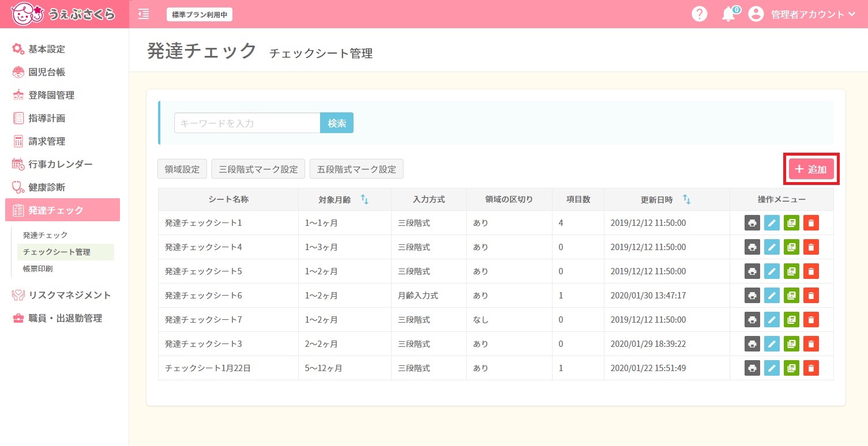Viewport: 868px width, 446px height.
Task: Copy 発達チェックシート1 with green icon
Action: point(791,223)
